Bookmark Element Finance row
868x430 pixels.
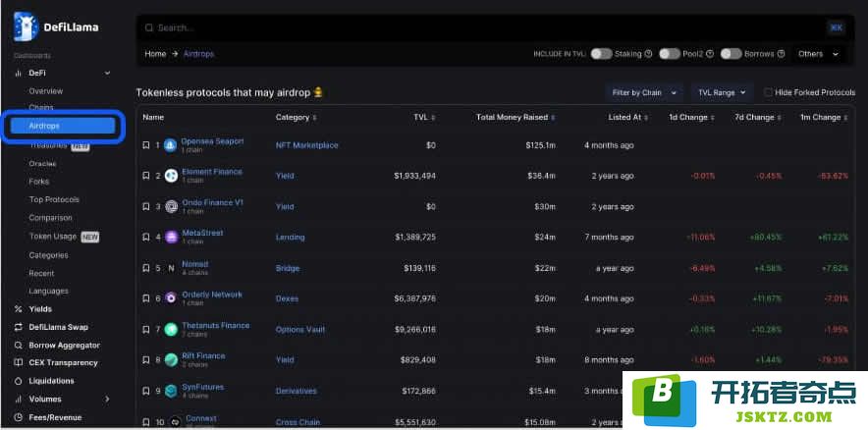tap(146, 176)
